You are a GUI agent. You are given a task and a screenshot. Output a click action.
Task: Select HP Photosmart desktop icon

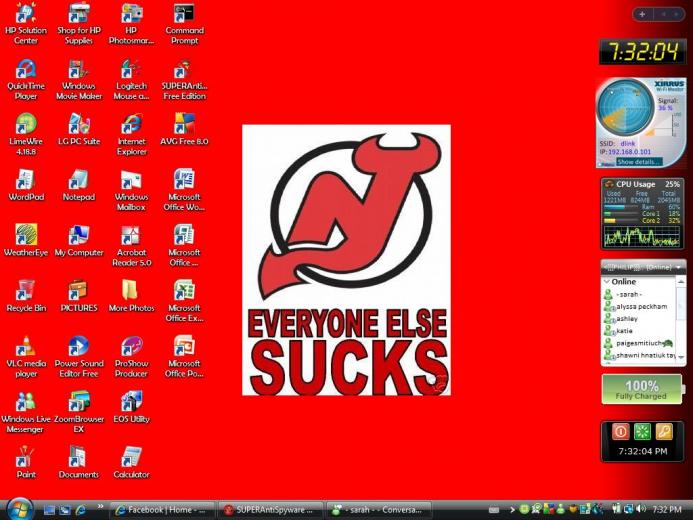(x=131, y=23)
